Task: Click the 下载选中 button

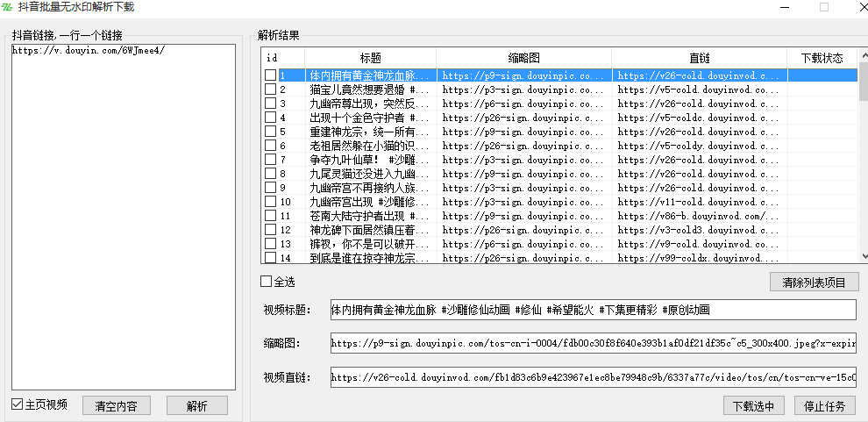Action: tap(753, 405)
